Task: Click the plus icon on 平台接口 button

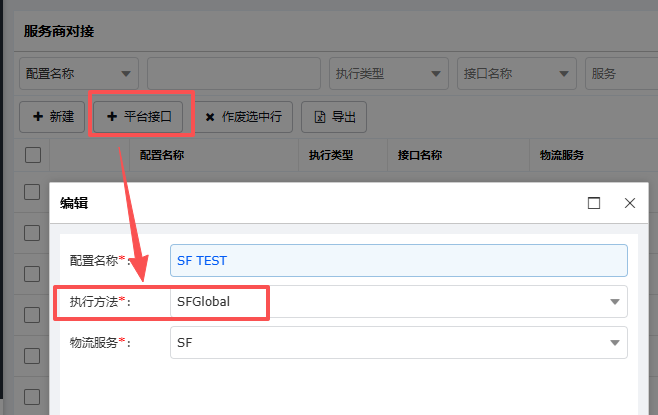Action: coord(112,117)
